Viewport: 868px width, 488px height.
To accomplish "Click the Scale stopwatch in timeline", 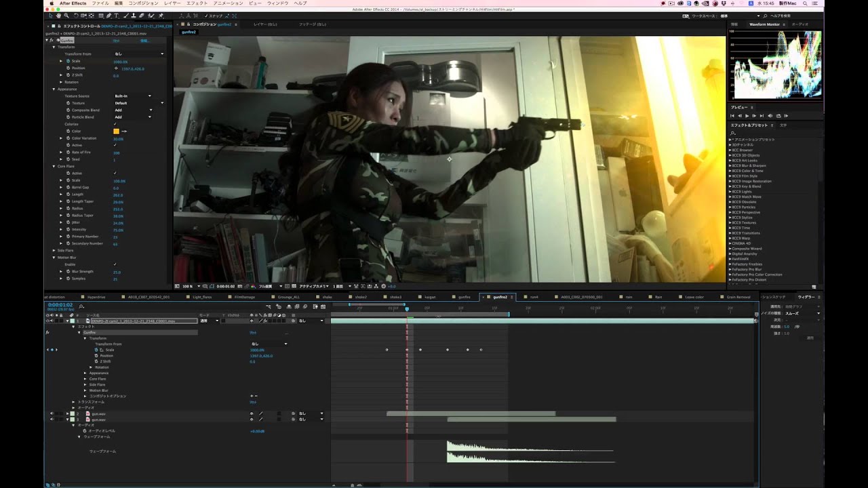I will tap(96, 350).
